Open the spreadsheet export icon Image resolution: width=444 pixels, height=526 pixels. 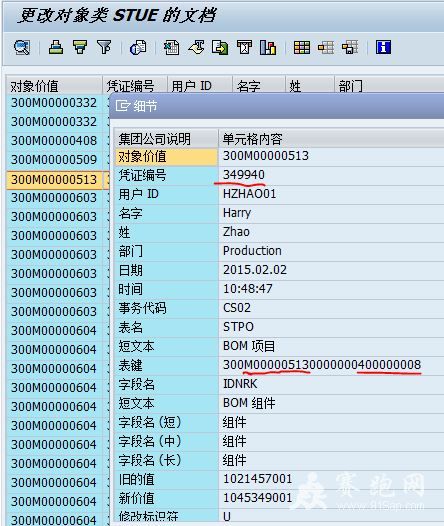click(171, 47)
